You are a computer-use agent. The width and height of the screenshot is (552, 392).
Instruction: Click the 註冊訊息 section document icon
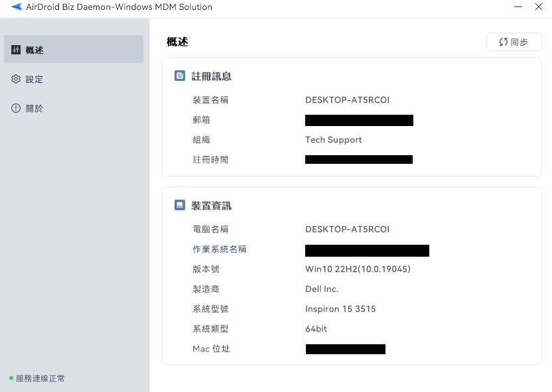point(180,76)
